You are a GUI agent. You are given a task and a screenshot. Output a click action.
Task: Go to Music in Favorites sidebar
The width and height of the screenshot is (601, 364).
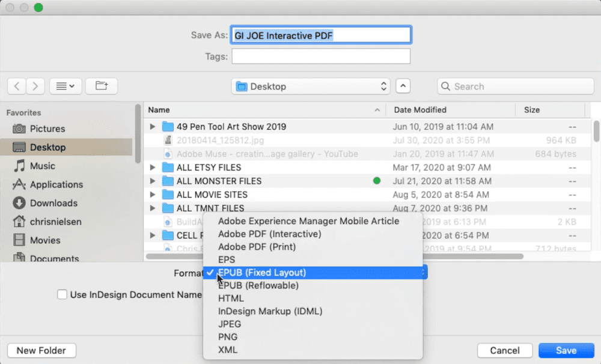click(x=42, y=166)
